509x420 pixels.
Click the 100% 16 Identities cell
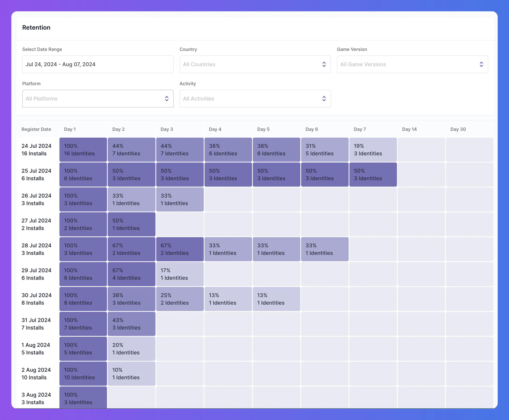coord(83,150)
